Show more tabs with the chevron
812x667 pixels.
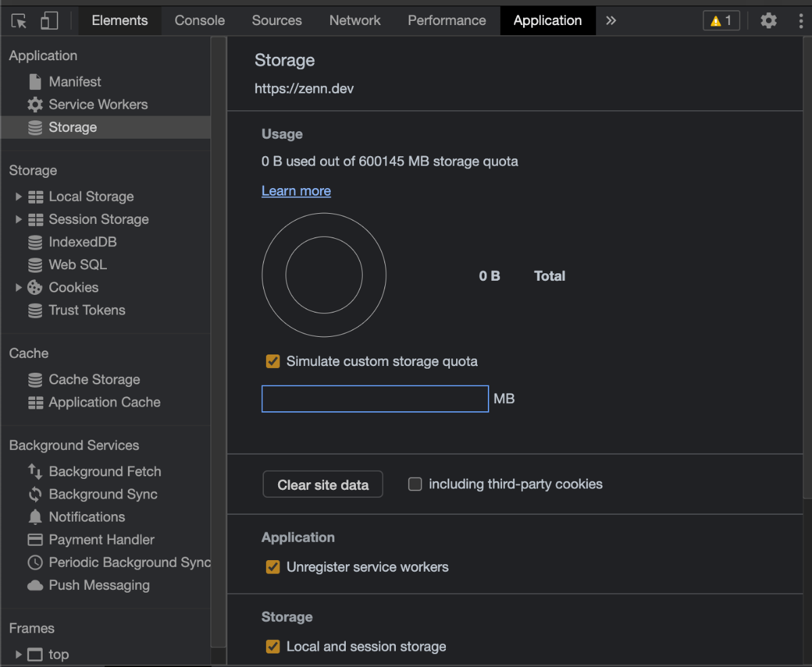[611, 20]
